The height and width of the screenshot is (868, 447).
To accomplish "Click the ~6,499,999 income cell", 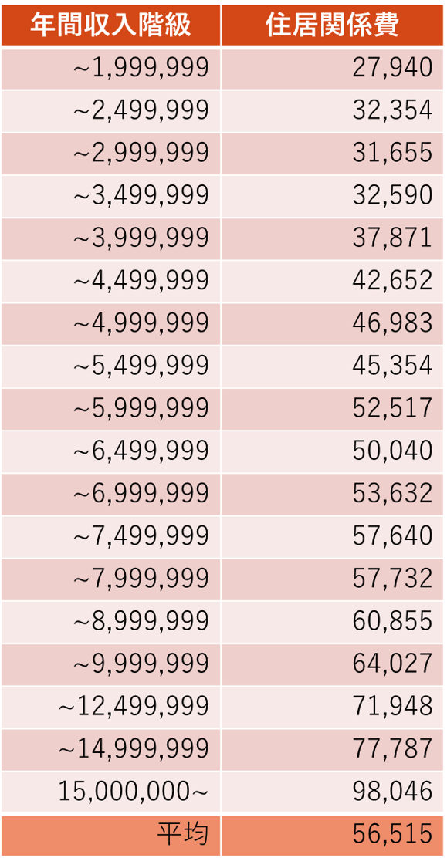I will [x=110, y=452].
